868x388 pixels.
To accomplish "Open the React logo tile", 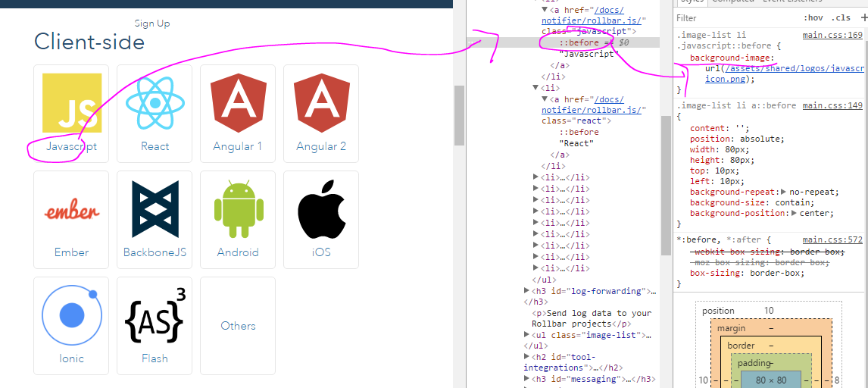I will click(155, 102).
